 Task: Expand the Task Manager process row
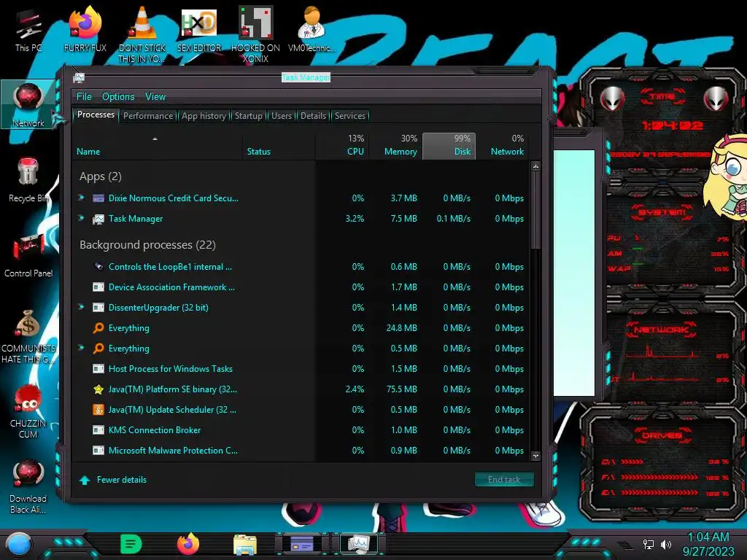82,217
